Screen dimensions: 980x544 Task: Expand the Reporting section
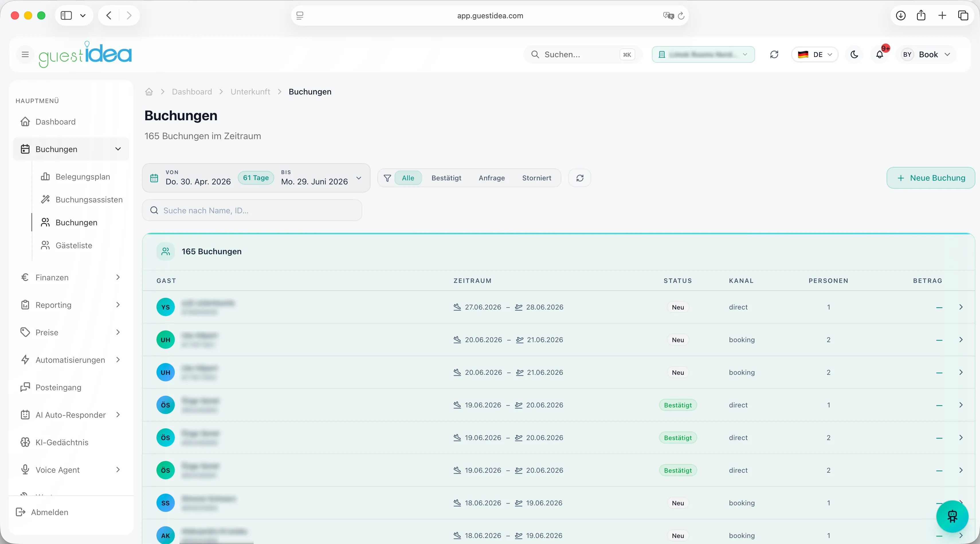coord(71,305)
